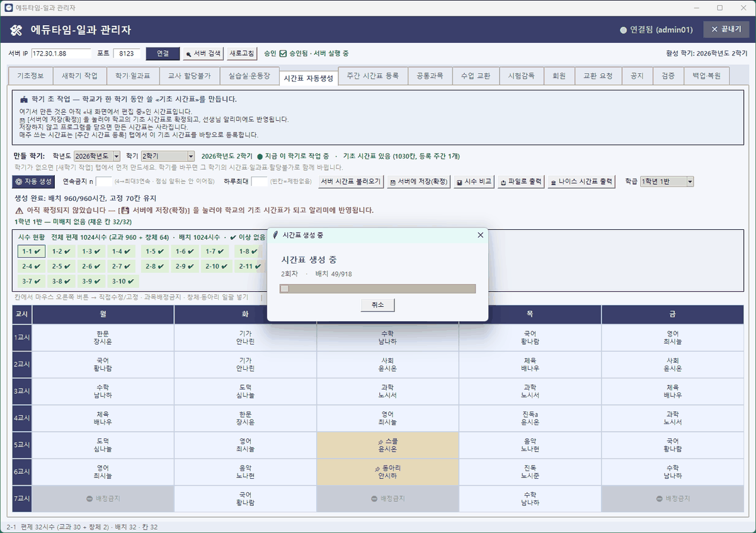Click the 취소 button in dialog

378,305
